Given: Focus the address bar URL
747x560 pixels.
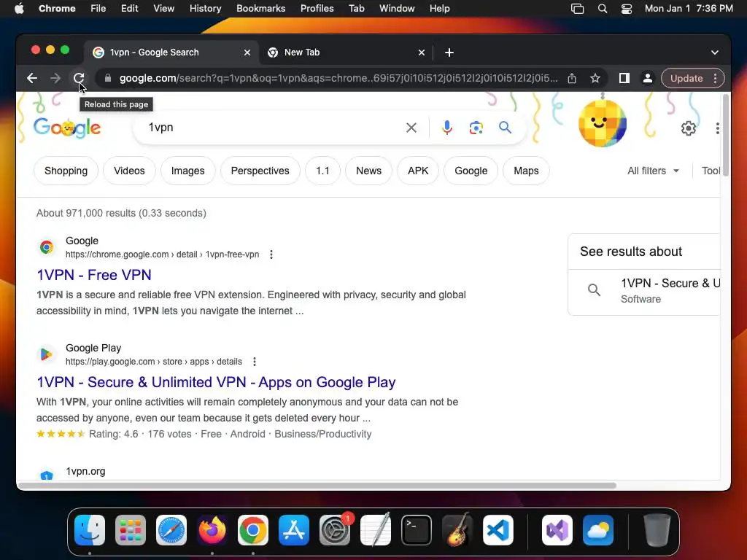Looking at the screenshot, I should tap(338, 78).
